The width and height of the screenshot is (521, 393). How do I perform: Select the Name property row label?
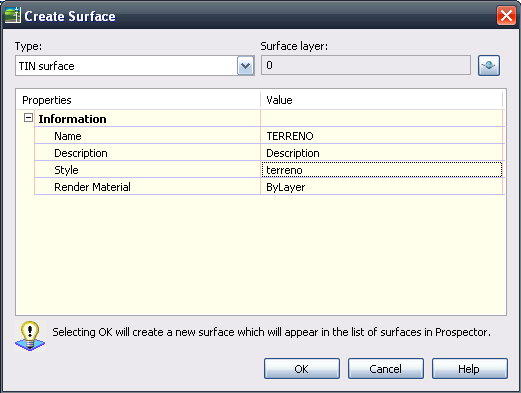pyautogui.click(x=68, y=136)
